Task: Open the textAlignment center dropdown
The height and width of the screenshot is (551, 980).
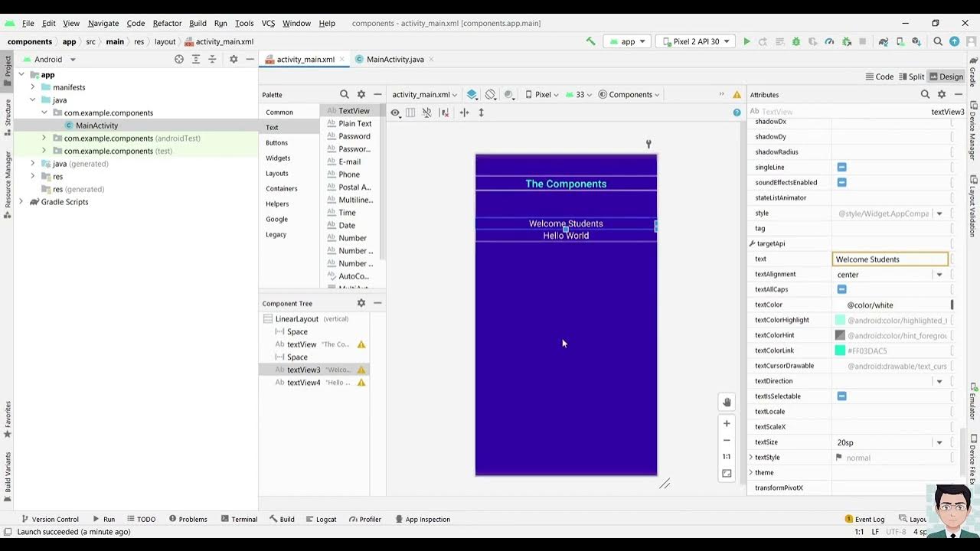Action: [939, 274]
